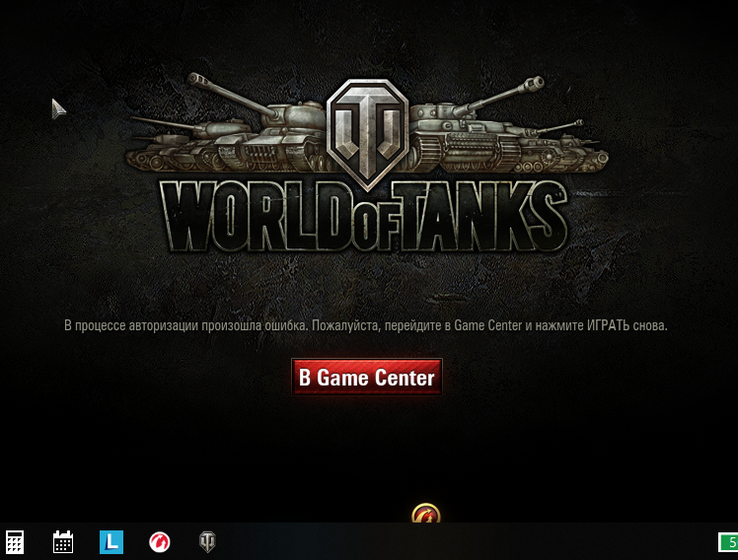Click "Game Center" inside the error text
Screen dimensions: 738x560
point(487,325)
